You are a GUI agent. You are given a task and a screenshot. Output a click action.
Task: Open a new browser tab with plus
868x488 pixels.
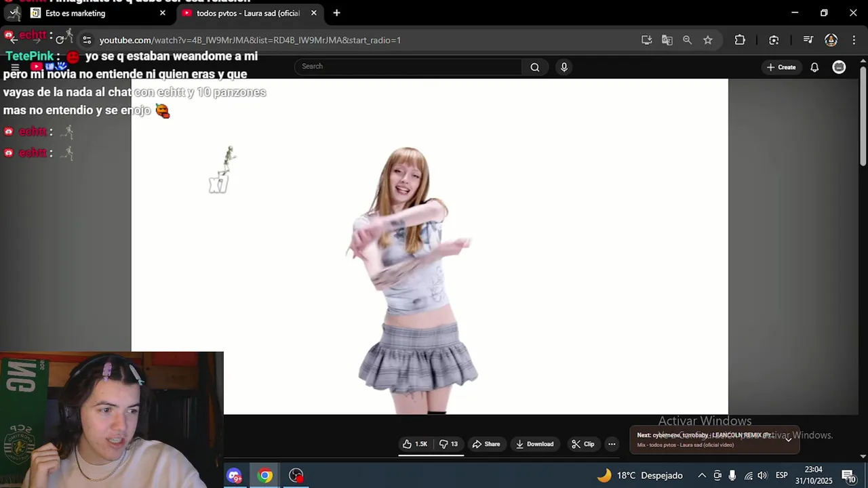click(x=336, y=13)
